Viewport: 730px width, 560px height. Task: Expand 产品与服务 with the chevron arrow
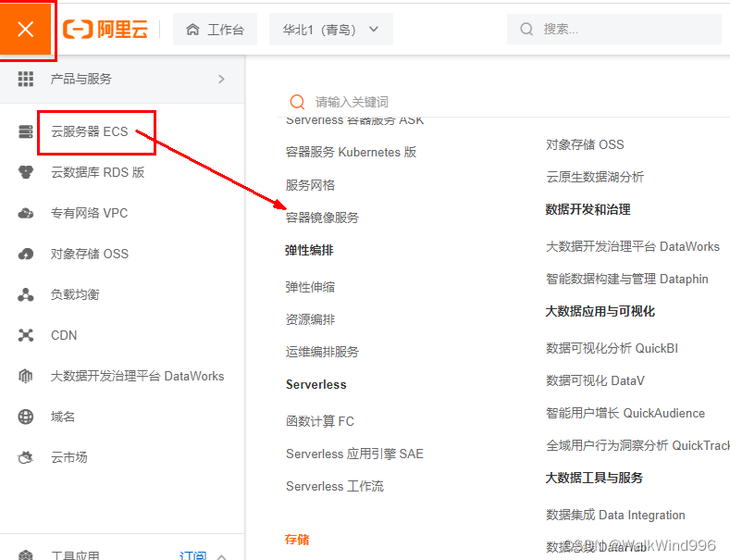[x=222, y=79]
